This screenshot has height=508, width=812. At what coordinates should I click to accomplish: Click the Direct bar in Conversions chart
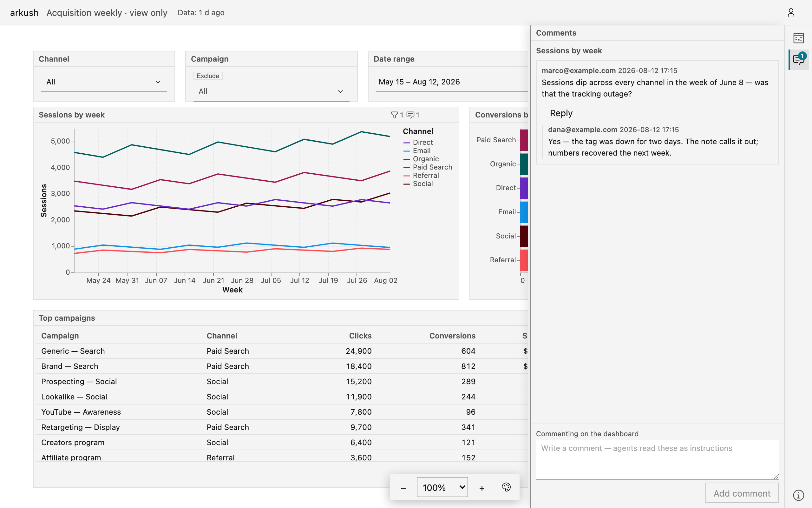(524, 188)
